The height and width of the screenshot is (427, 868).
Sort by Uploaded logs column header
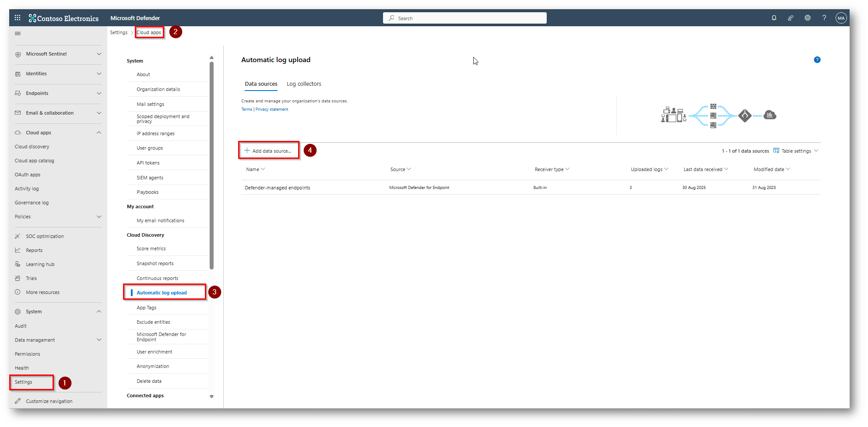(649, 169)
